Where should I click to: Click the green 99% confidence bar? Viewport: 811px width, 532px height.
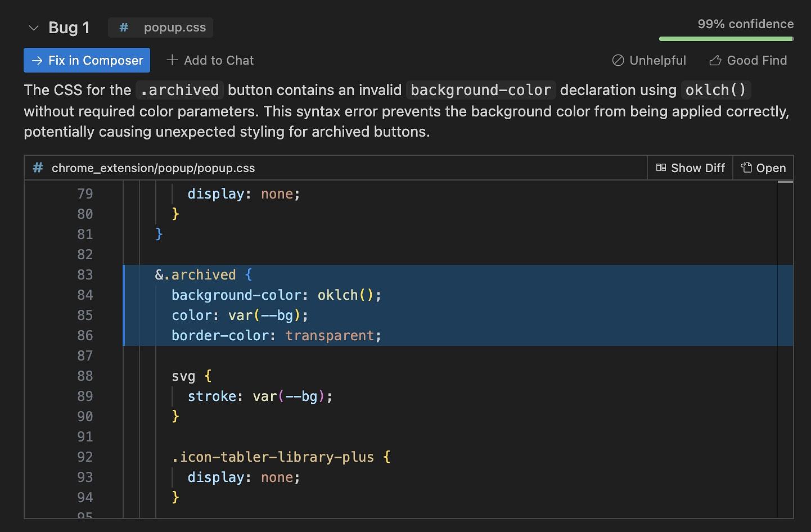pos(726,39)
